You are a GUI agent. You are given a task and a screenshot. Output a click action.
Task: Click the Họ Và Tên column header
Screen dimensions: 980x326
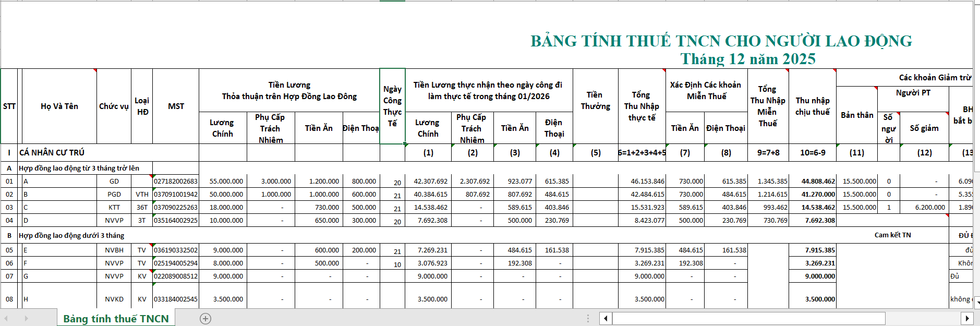[x=59, y=106]
